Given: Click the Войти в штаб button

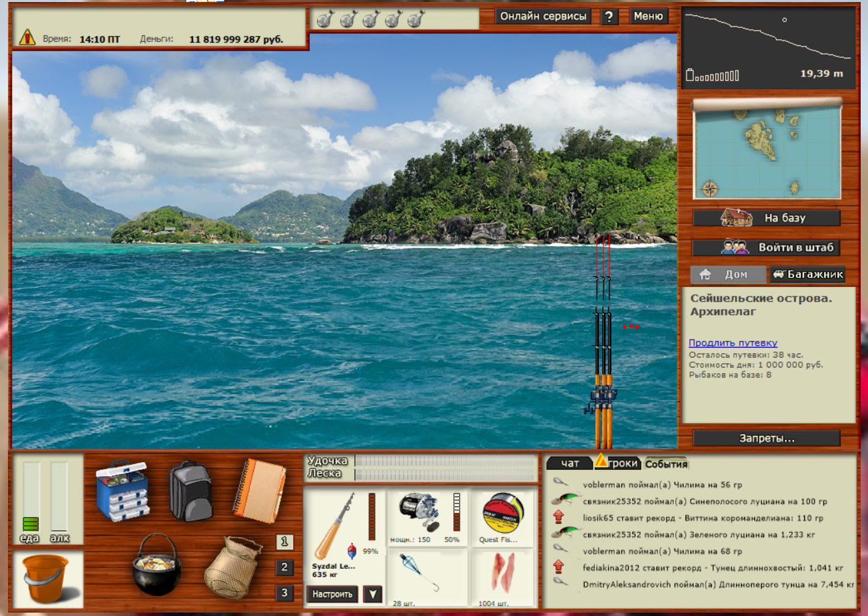Looking at the screenshot, I should [766, 247].
